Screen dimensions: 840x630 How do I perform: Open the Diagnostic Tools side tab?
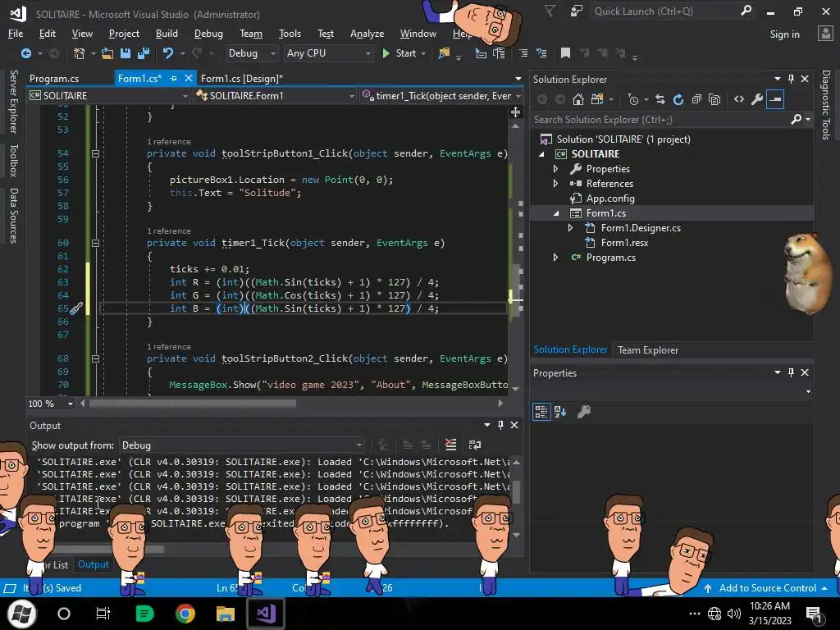(x=825, y=105)
